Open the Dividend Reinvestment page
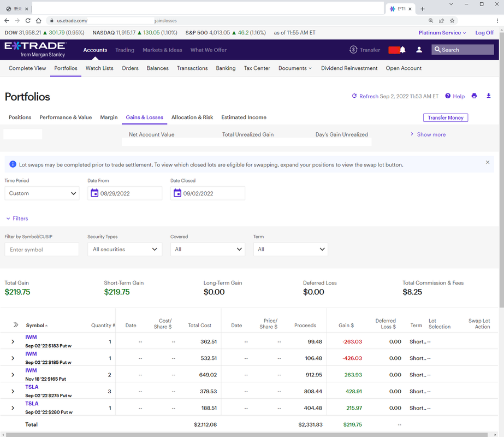The image size is (504, 437). (x=349, y=68)
